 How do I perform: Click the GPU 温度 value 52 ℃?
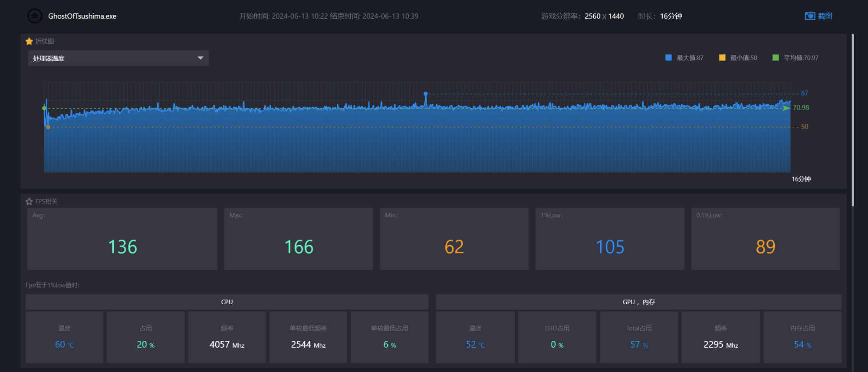point(475,345)
